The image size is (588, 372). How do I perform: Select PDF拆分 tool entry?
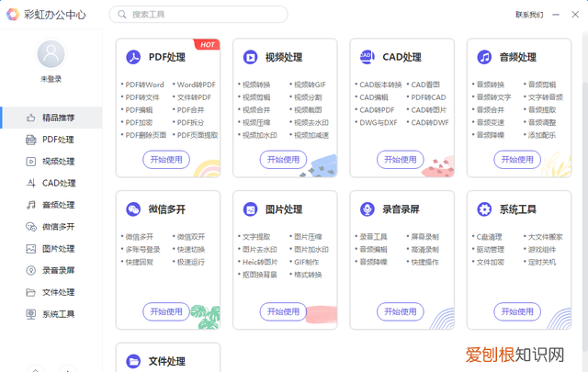tap(190, 123)
